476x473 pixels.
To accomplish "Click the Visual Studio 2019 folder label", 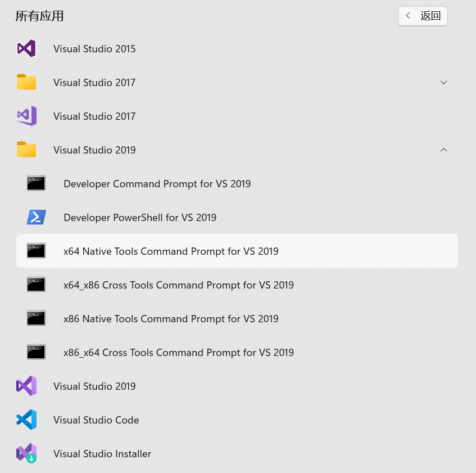I will click(x=94, y=150).
